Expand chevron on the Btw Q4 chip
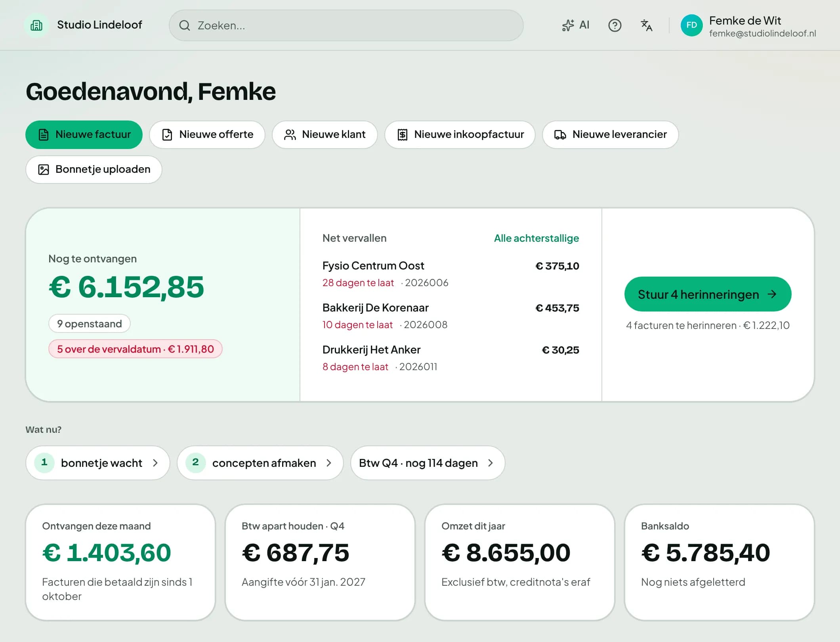 [x=491, y=463]
